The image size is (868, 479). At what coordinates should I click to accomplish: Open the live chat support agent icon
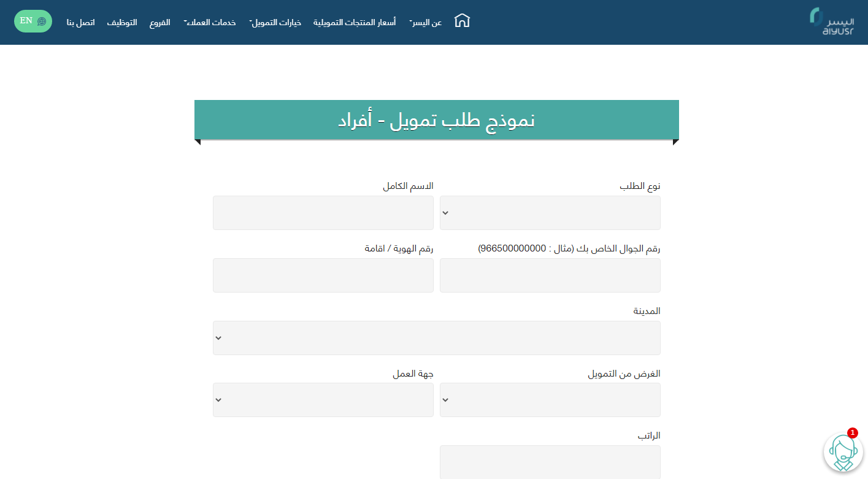click(x=843, y=453)
